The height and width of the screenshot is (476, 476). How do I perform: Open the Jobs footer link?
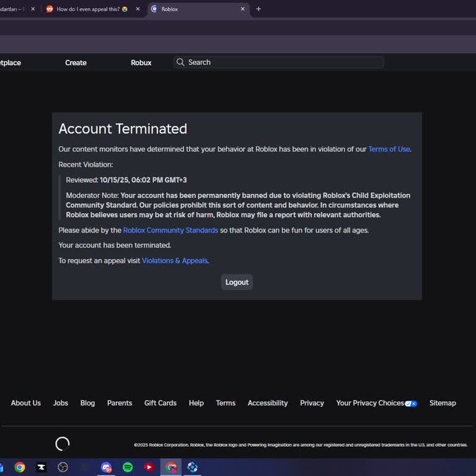click(61, 403)
